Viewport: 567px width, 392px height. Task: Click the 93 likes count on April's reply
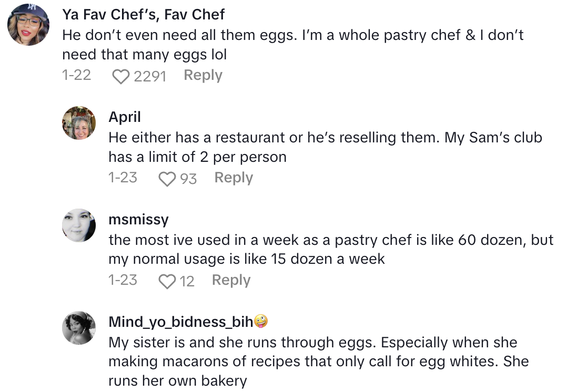click(x=188, y=179)
